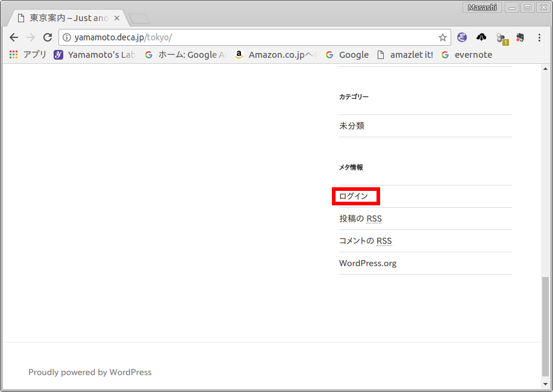Close the 東京案内 tab

point(117,18)
